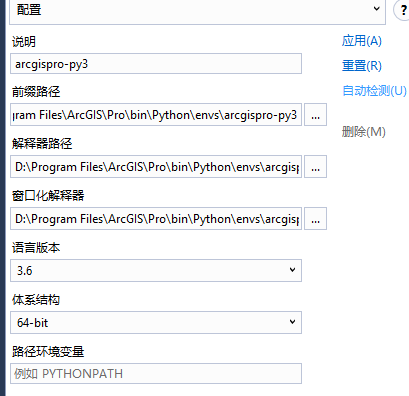Image resolution: width=409 pixels, height=396 pixels.
Task: Focus the 路径环境变量 field with PYTHONPATH hint
Action: [156, 373]
